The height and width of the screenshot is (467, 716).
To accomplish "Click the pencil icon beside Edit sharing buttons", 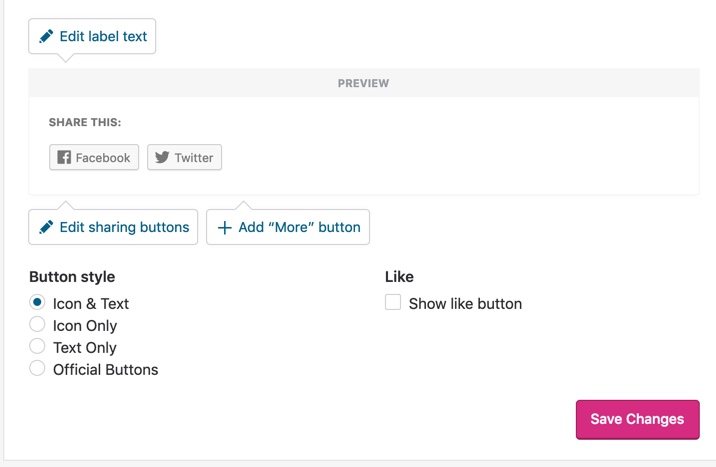I will tap(46, 227).
